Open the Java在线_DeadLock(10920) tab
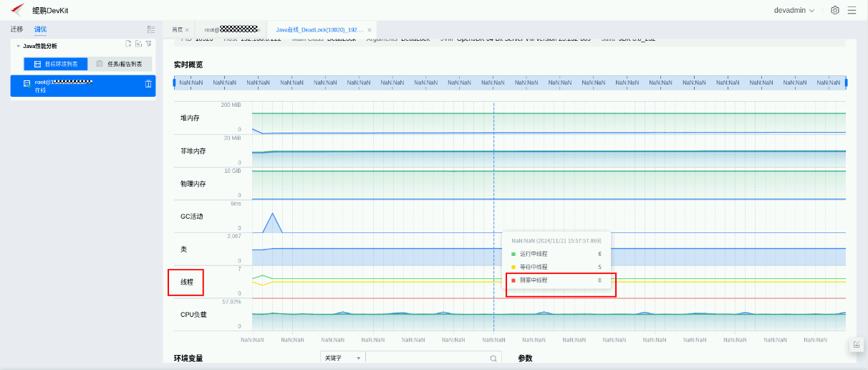This screenshot has width=868, height=370. coord(320,29)
